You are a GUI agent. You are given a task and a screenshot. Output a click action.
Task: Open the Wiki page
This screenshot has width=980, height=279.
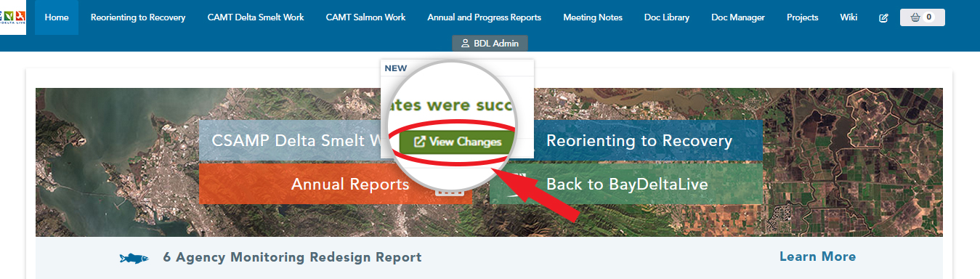click(x=849, y=17)
